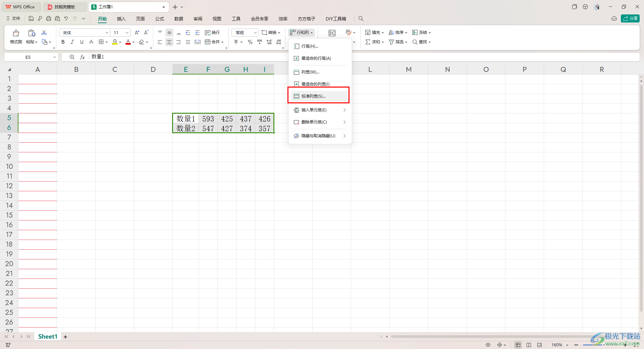Increase indent icon in alignment group

[198, 33]
